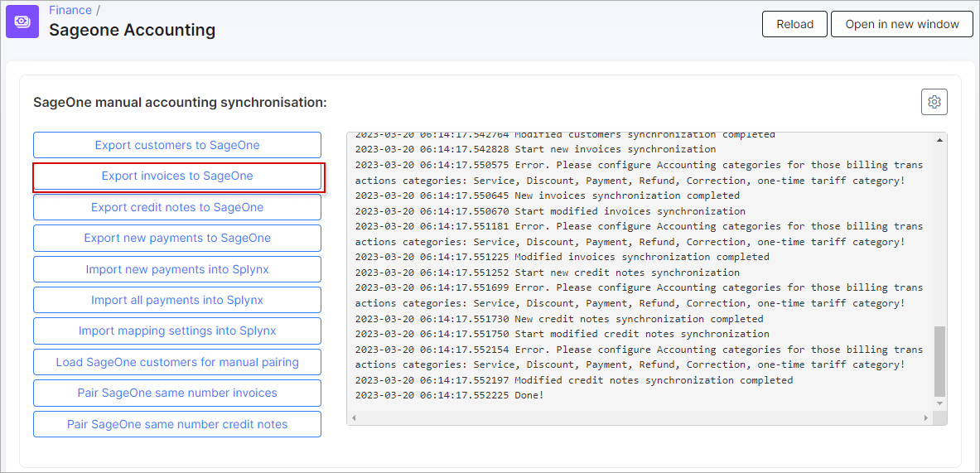The image size is (980, 473).
Task: Click horizontal scrollbar left arrow in log
Action: (x=353, y=417)
